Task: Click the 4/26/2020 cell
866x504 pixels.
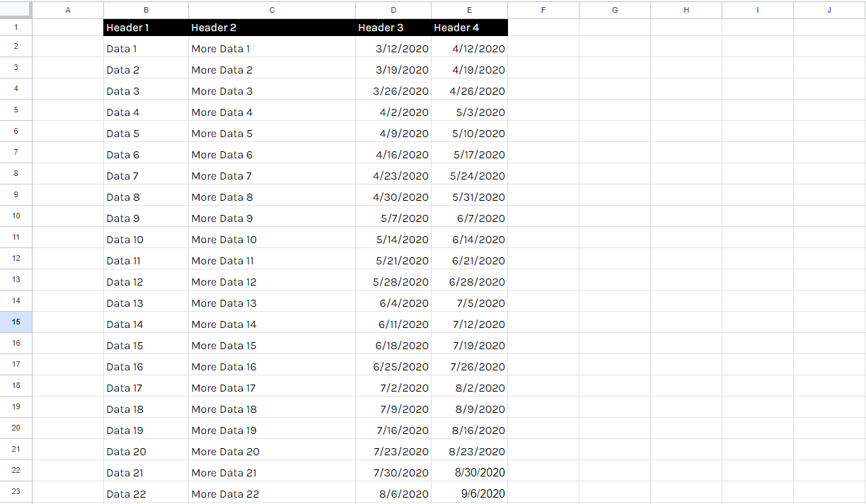Action: pos(470,89)
